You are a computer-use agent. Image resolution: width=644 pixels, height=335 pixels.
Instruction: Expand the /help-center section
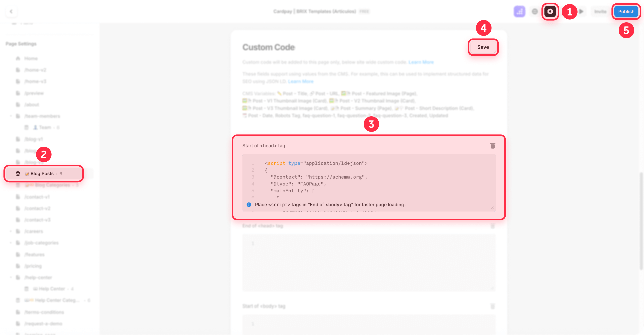click(11, 277)
